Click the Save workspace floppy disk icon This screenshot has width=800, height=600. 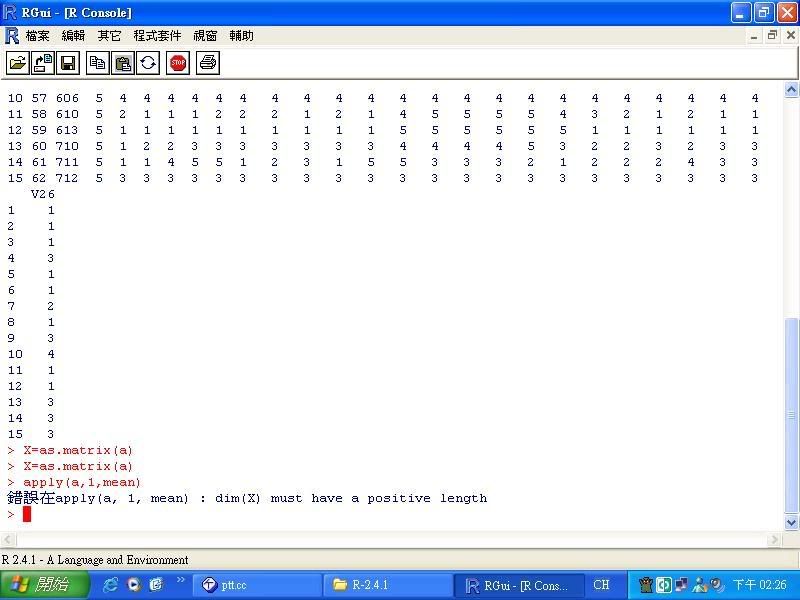68,63
